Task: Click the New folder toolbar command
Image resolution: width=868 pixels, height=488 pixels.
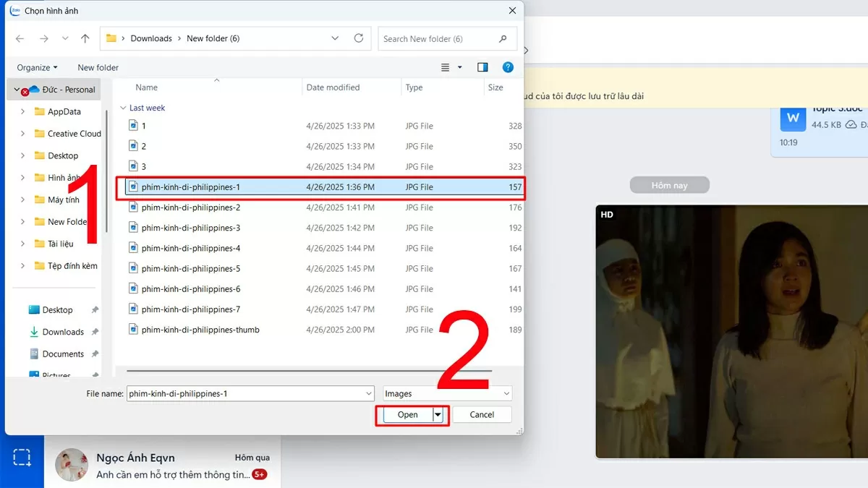Action: pos(98,67)
